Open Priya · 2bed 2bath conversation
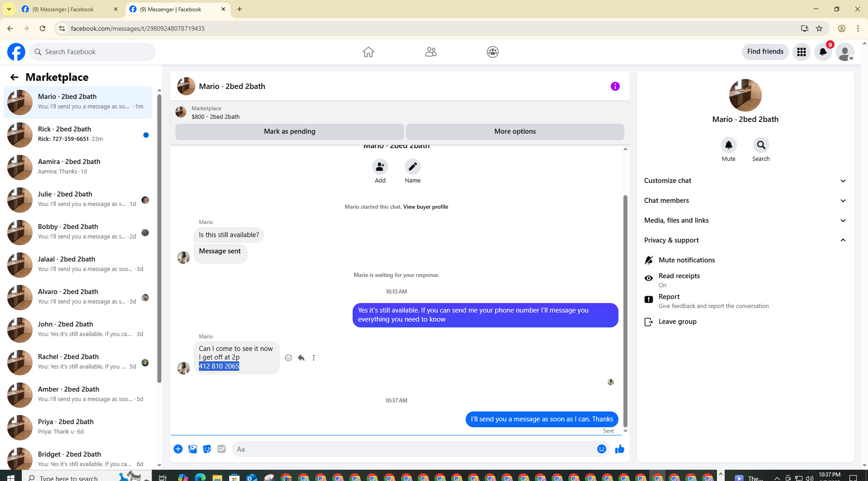The height and width of the screenshot is (481, 868). tap(78, 427)
